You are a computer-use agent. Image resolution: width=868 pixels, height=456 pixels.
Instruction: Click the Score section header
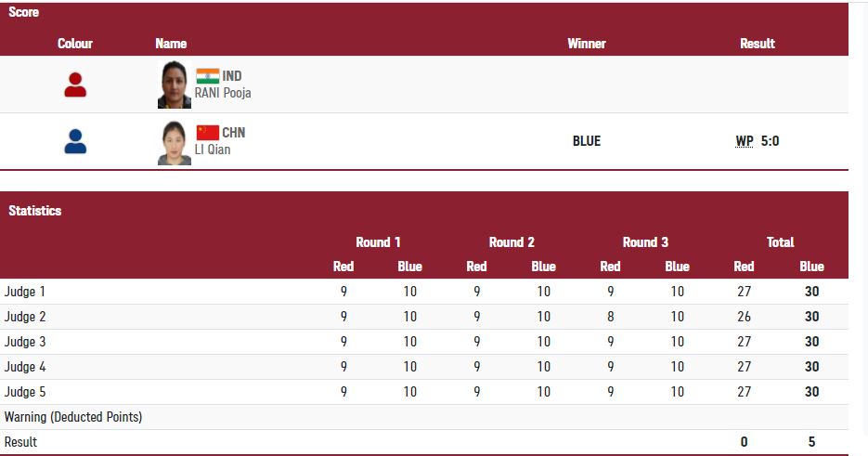tap(24, 13)
